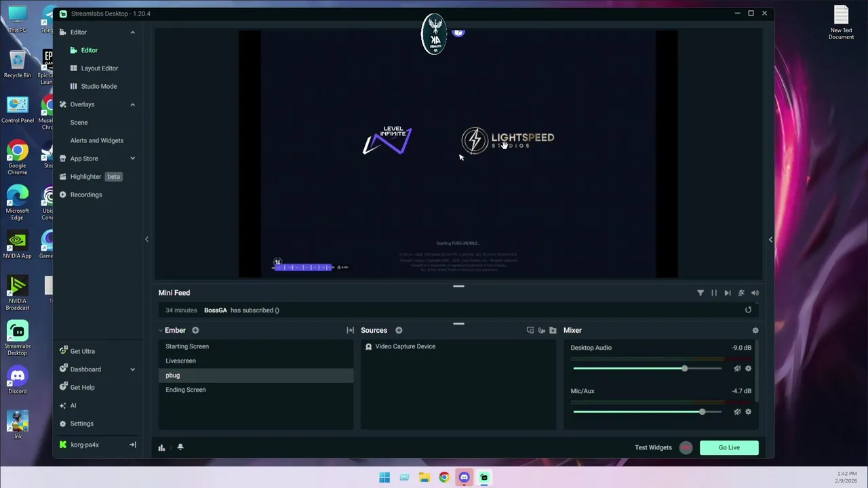Toggle Mini Feed volume speaker icon

(755, 293)
